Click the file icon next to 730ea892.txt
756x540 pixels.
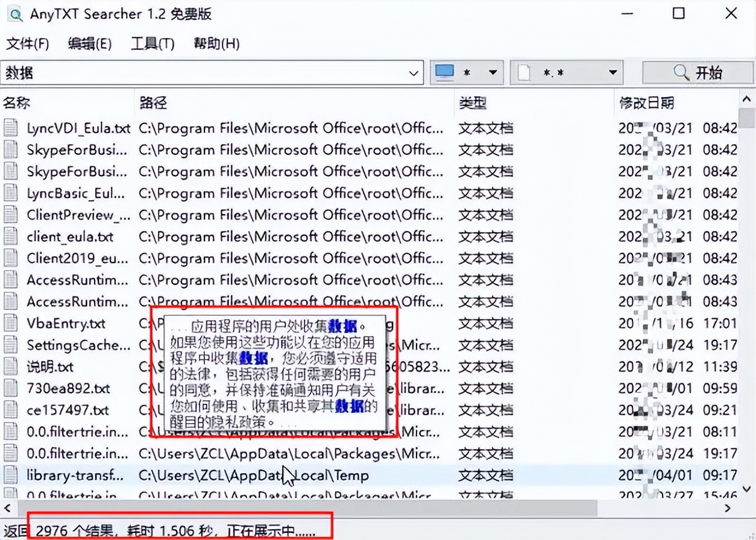point(10,388)
